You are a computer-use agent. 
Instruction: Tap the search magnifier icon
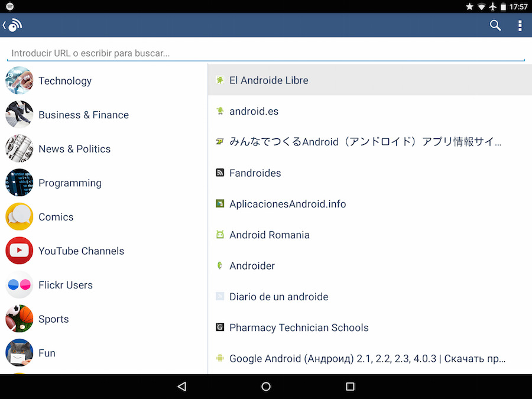pos(495,25)
